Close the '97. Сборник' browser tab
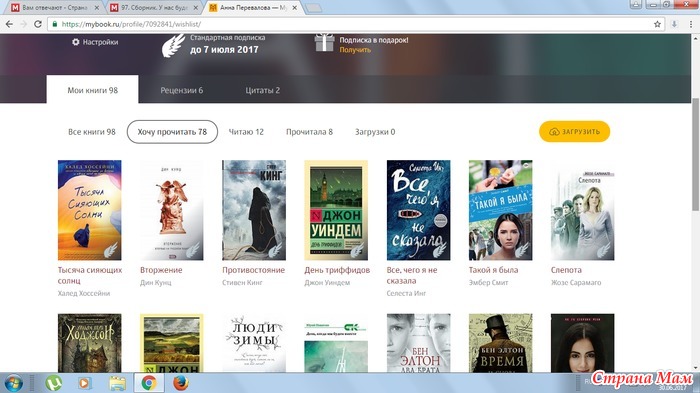 pos(196,8)
